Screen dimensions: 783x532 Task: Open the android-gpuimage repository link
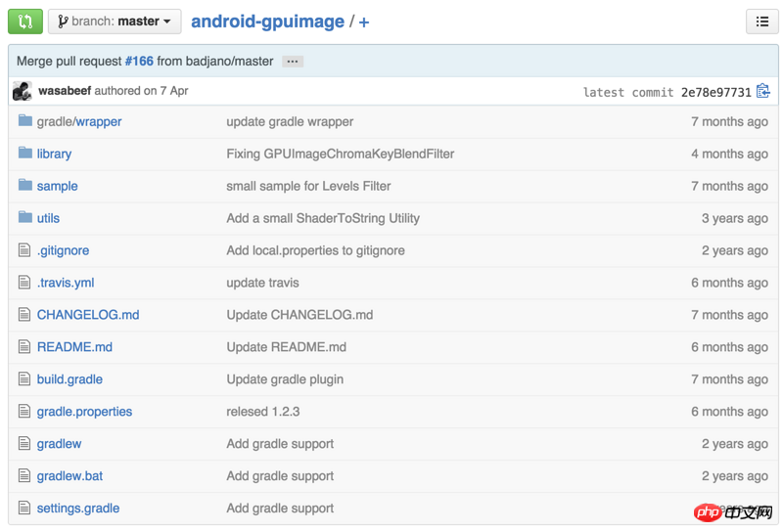pyautogui.click(x=267, y=21)
